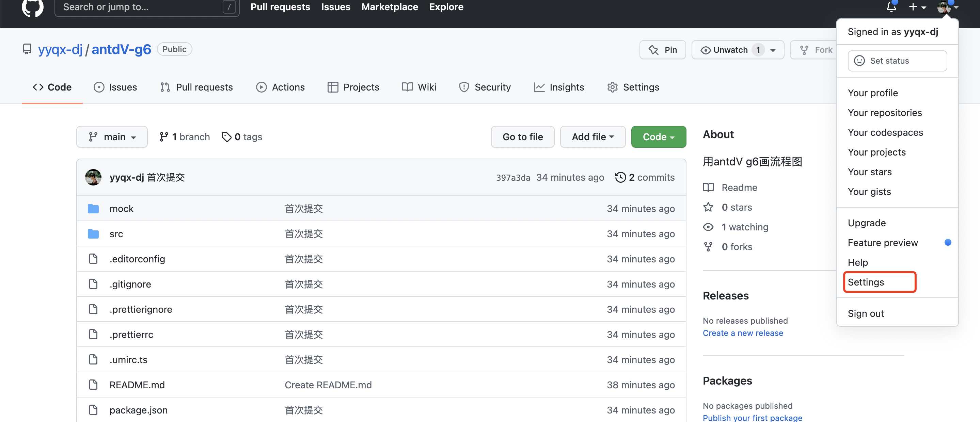Viewport: 980px width, 422px height.
Task: Expand the main branch selector
Action: 112,137
